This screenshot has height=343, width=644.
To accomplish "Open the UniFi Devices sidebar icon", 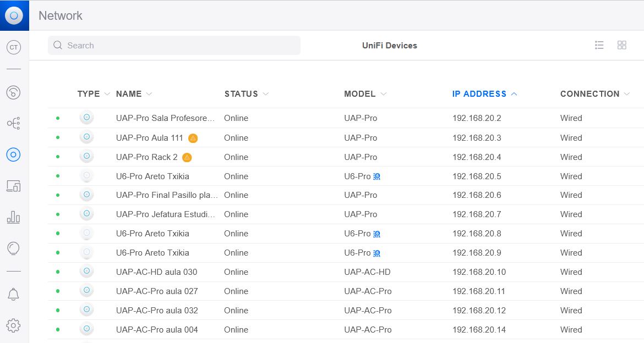I will point(14,154).
